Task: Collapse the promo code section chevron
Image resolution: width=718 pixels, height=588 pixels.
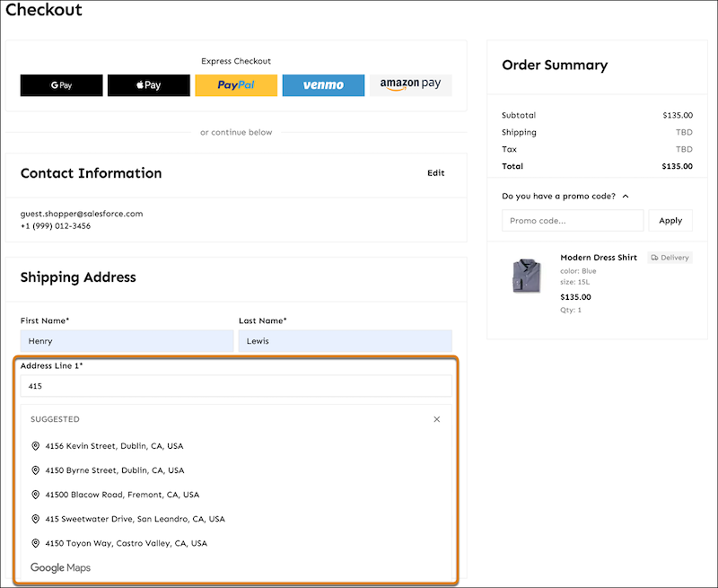Action: (x=626, y=196)
